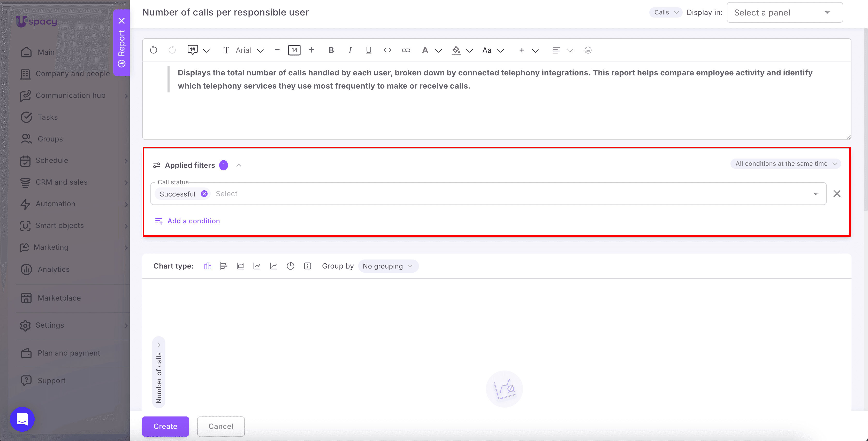
Task: Select vertical bar chart type
Action: coord(208,266)
